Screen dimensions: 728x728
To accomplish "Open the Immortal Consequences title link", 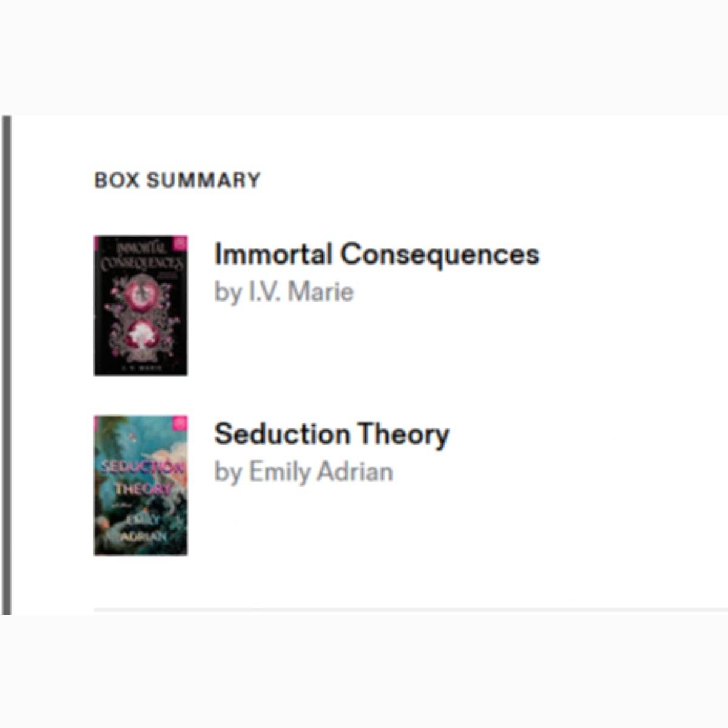I will [x=376, y=254].
